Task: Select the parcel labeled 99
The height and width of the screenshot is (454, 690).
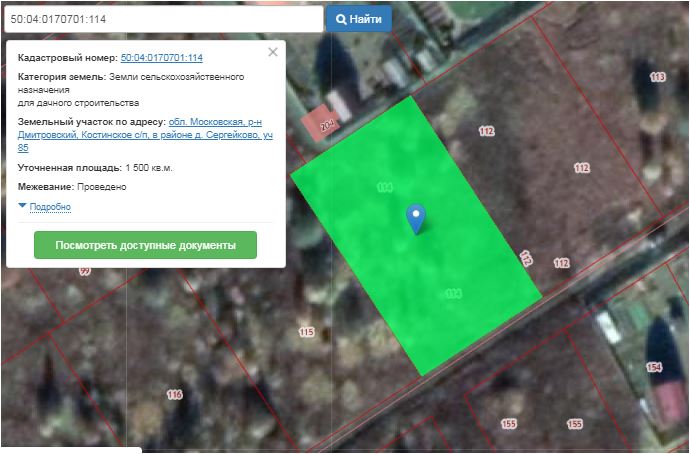Action: click(84, 271)
